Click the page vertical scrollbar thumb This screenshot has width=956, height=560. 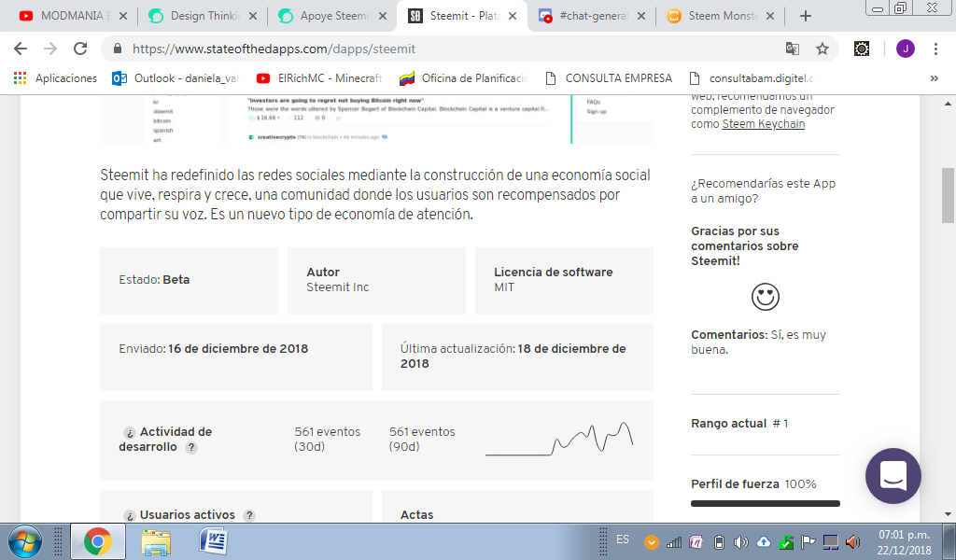pyautogui.click(x=949, y=195)
